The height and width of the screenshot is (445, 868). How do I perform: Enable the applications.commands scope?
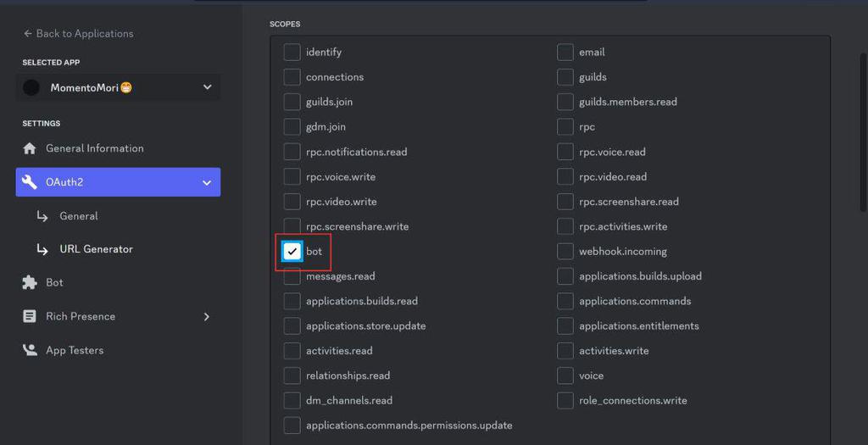[565, 301]
